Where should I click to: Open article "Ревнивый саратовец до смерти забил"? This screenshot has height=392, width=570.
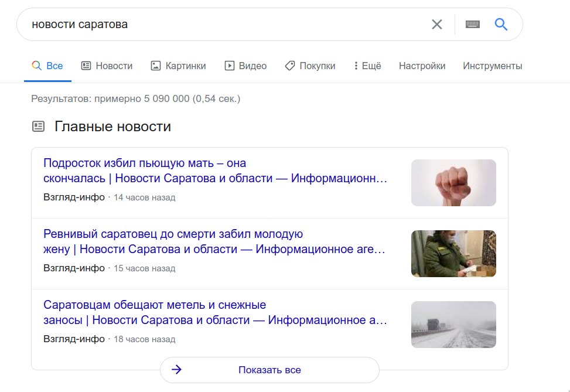214,241
